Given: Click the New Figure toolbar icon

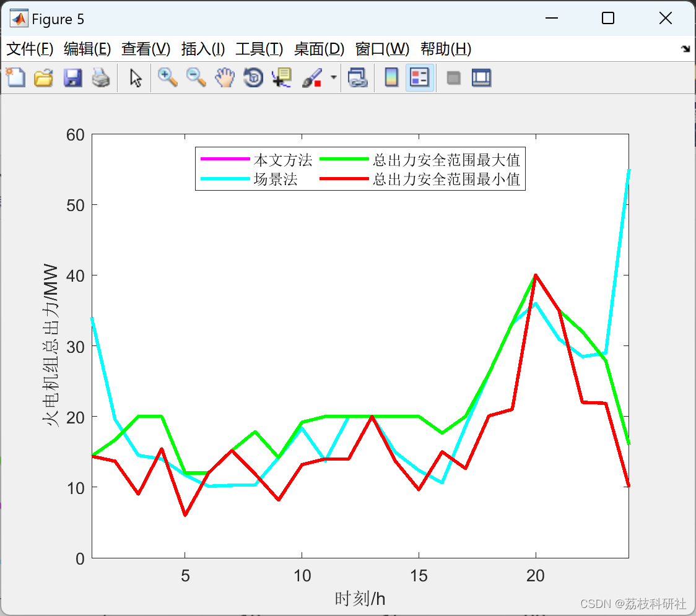Looking at the screenshot, I should click(15, 78).
